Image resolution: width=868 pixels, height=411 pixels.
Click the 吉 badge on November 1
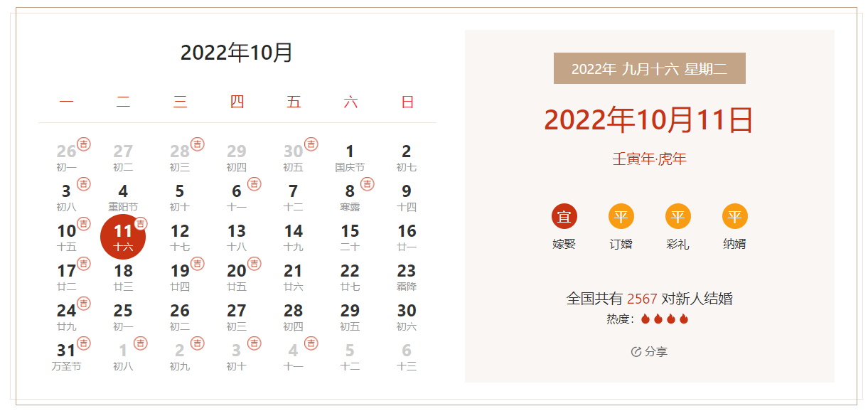tap(141, 343)
